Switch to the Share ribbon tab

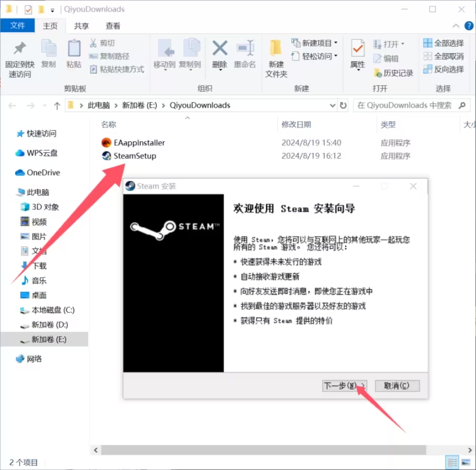point(81,26)
